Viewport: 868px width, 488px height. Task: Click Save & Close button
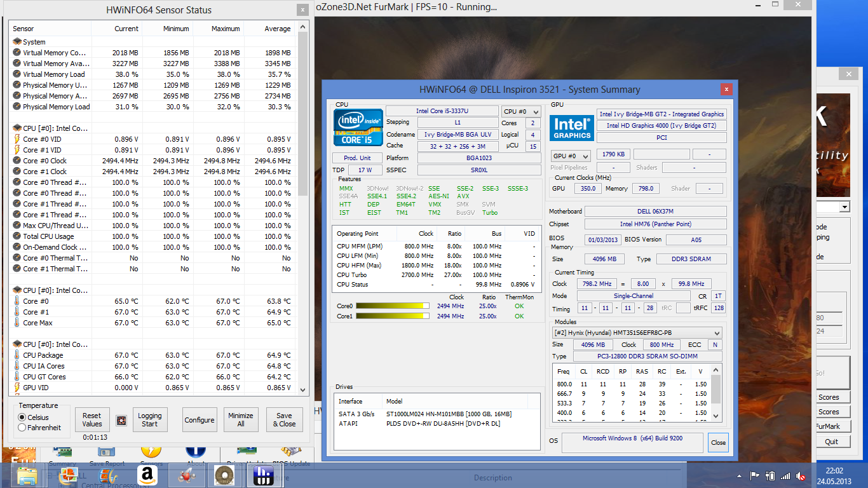tap(284, 420)
